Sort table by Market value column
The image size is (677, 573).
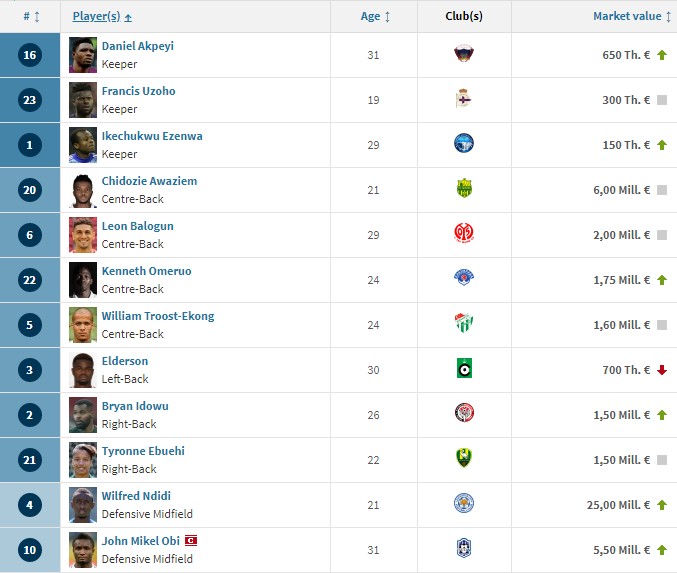[632, 16]
